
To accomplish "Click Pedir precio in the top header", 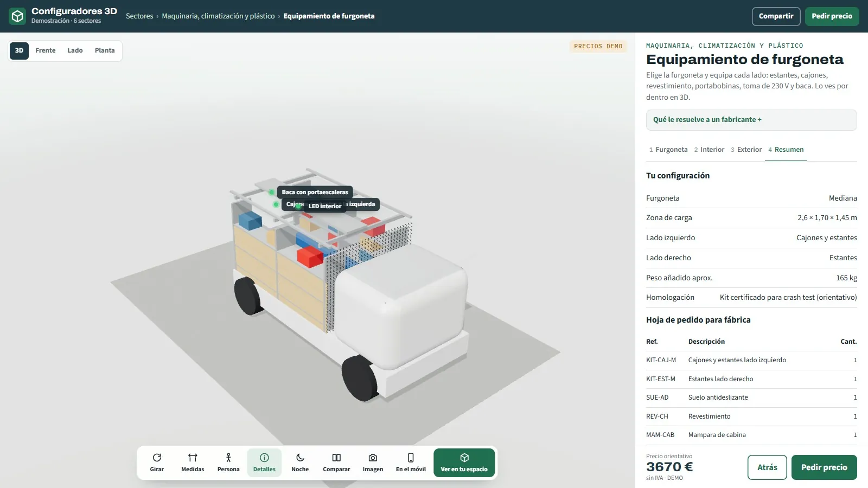I will pyautogui.click(x=832, y=16).
